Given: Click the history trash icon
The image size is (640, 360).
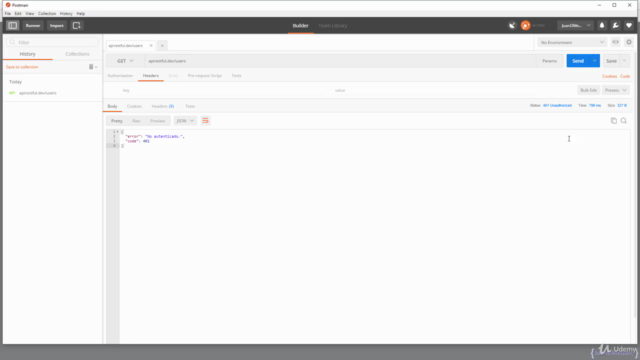Looking at the screenshot, I should tap(91, 67).
